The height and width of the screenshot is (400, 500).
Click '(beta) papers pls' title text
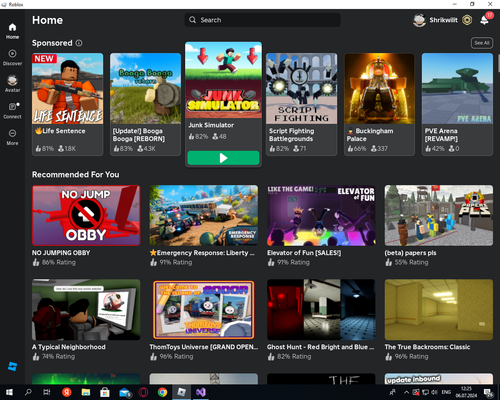pos(410,253)
